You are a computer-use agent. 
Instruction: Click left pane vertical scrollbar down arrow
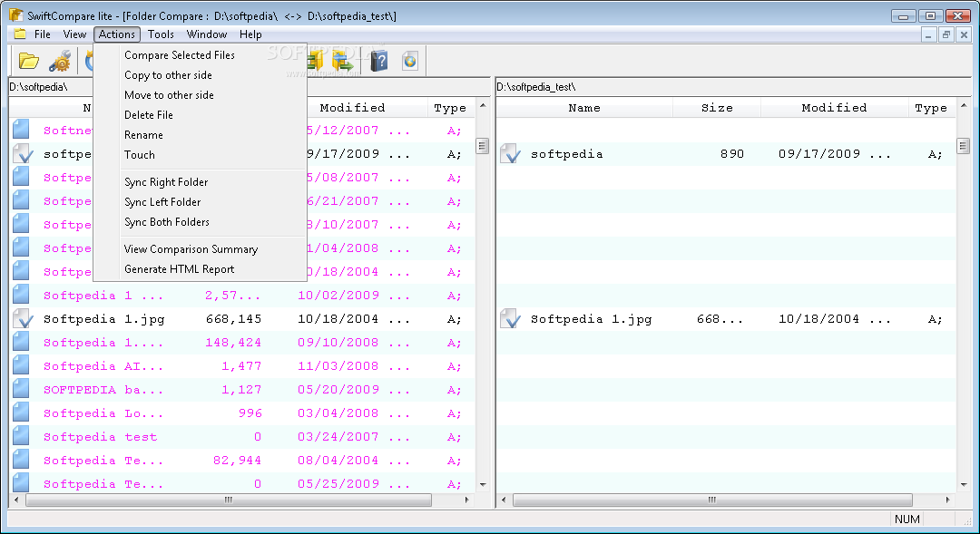(x=483, y=485)
